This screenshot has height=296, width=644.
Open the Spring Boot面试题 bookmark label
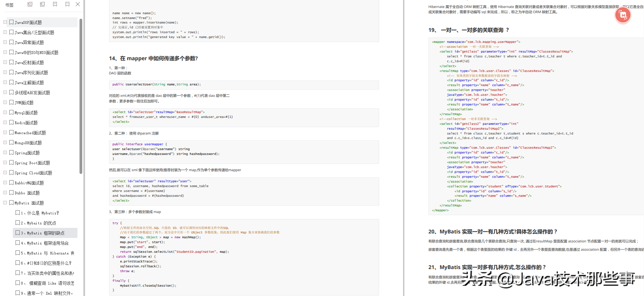point(32,163)
